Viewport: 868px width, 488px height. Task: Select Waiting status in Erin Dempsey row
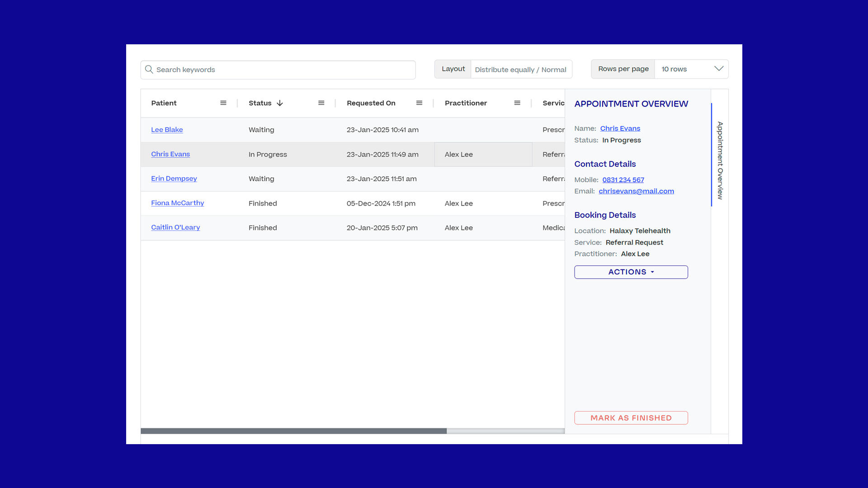(x=261, y=179)
